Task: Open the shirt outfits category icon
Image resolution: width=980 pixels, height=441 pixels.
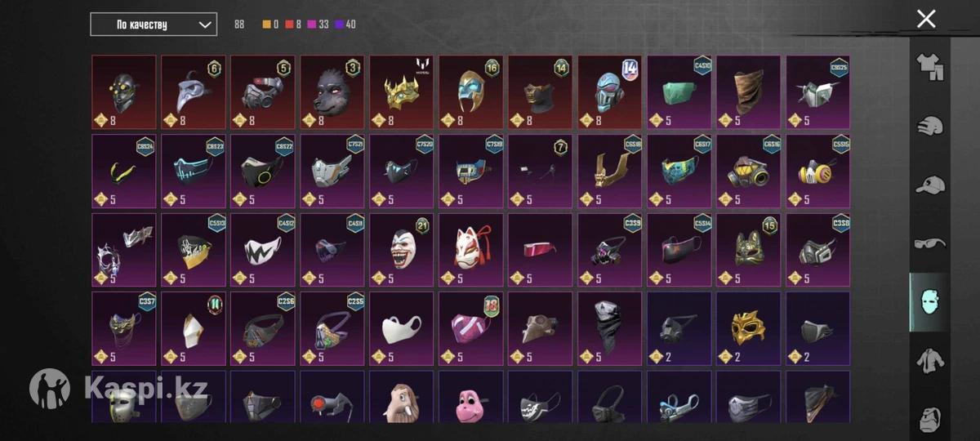Action: 929,68
